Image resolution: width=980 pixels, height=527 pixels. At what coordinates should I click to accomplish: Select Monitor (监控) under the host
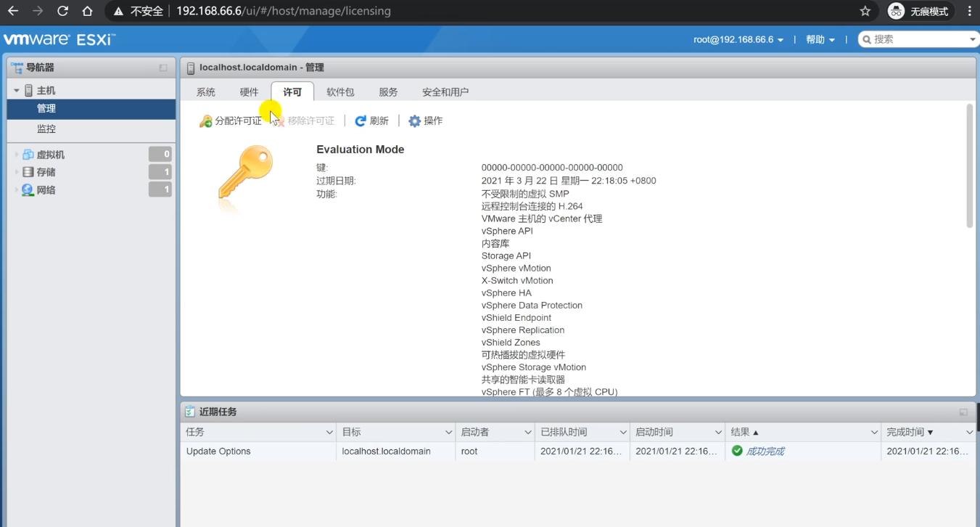(46, 128)
